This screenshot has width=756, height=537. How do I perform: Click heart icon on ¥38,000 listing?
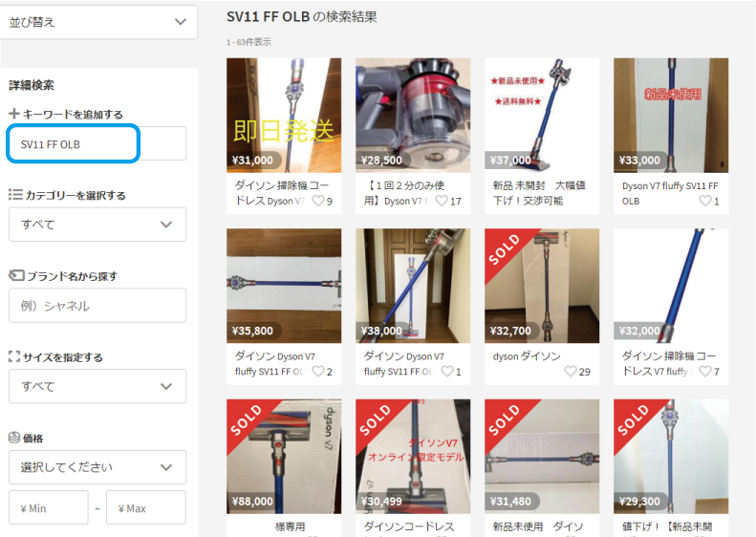tap(447, 371)
